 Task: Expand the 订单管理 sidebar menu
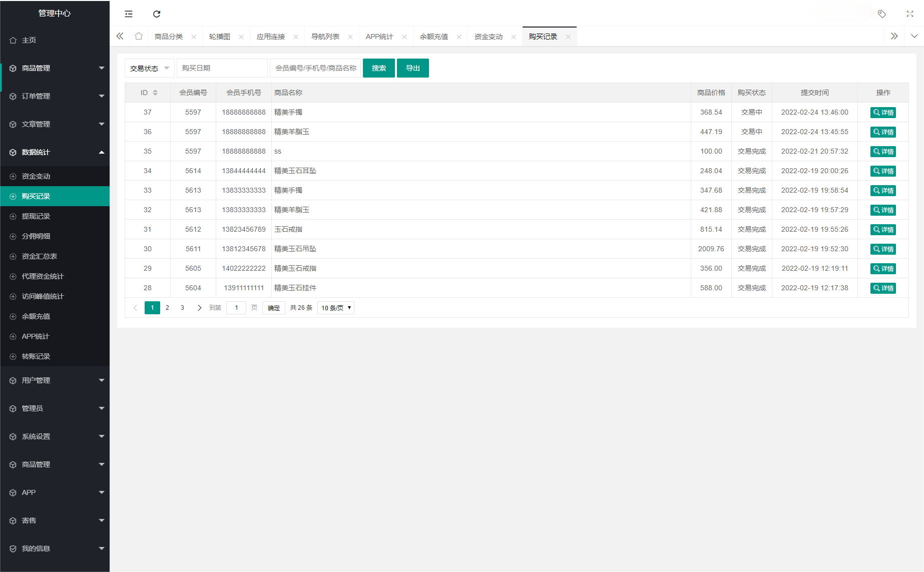click(55, 96)
